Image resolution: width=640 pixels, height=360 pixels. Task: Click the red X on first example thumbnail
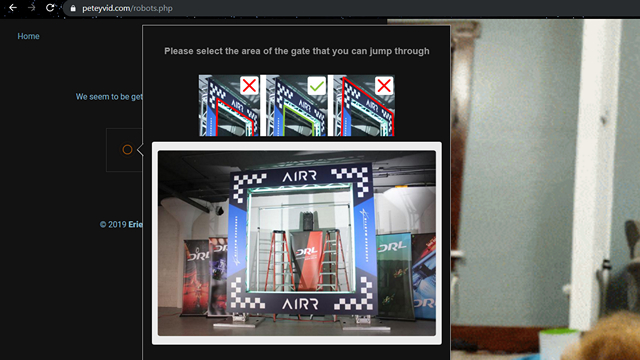point(249,86)
